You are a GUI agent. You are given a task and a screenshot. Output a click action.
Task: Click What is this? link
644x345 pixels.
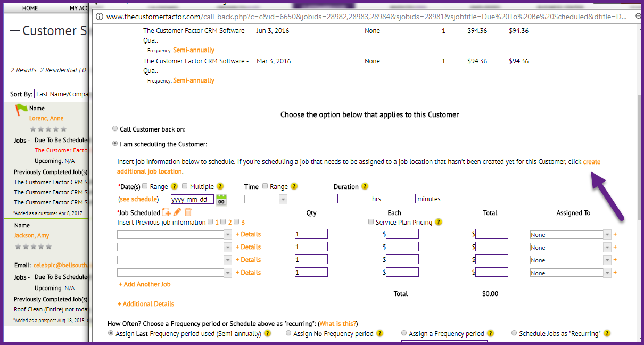coord(338,324)
